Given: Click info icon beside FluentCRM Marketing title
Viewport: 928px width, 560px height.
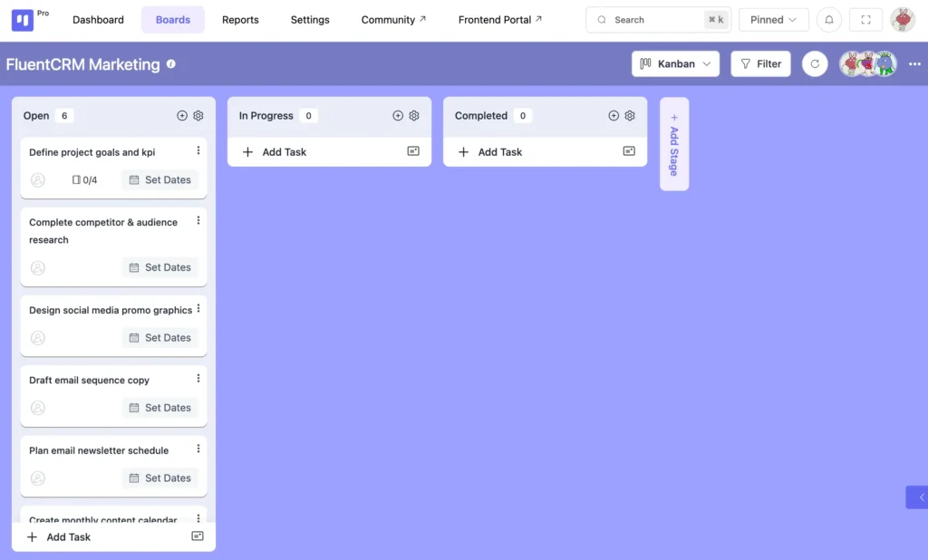Looking at the screenshot, I should point(171,64).
